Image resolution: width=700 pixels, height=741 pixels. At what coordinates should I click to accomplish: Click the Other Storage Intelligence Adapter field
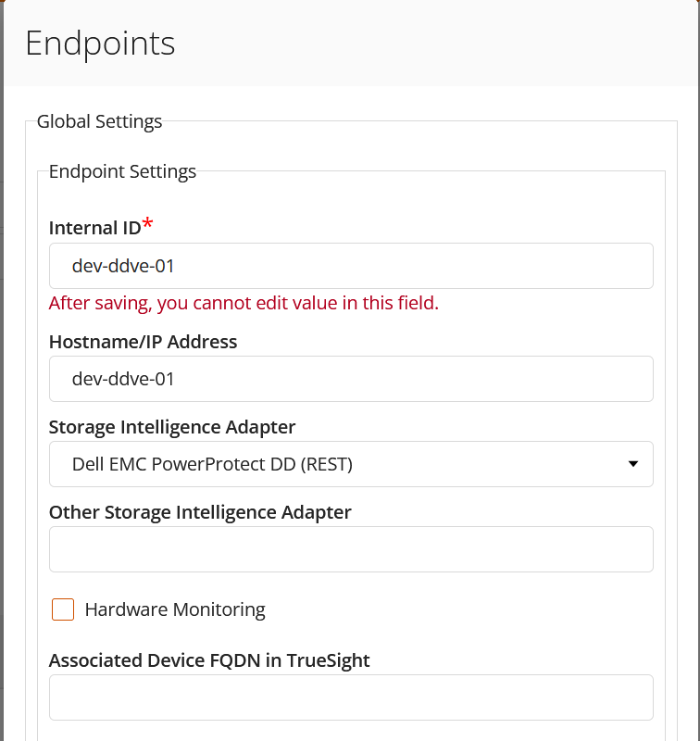(351, 549)
